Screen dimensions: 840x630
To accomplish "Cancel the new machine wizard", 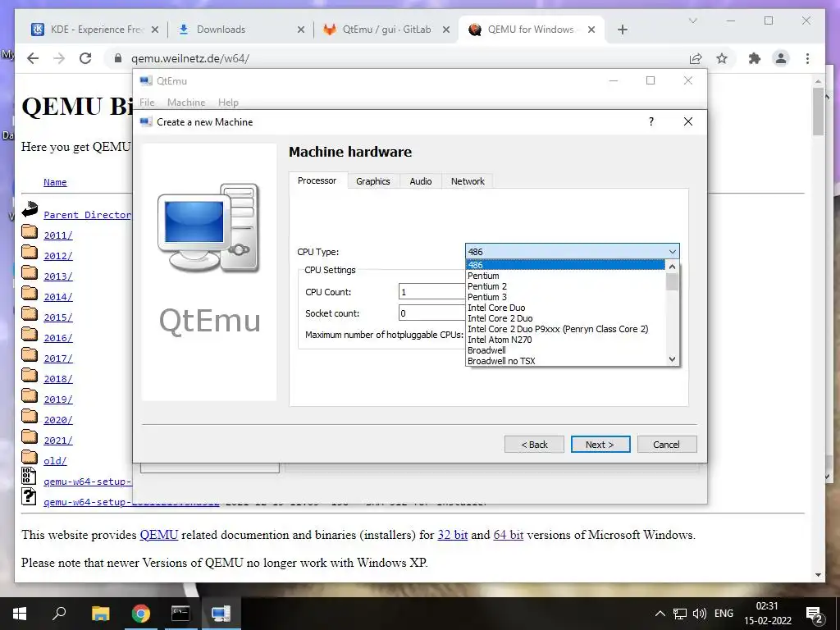I will click(x=666, y=444).
